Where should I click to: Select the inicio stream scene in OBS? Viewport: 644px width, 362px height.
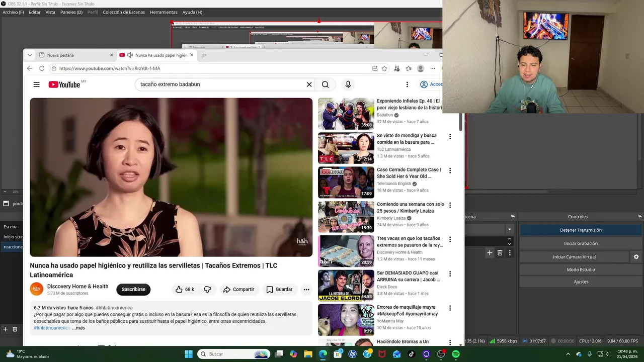pos(12,237)
